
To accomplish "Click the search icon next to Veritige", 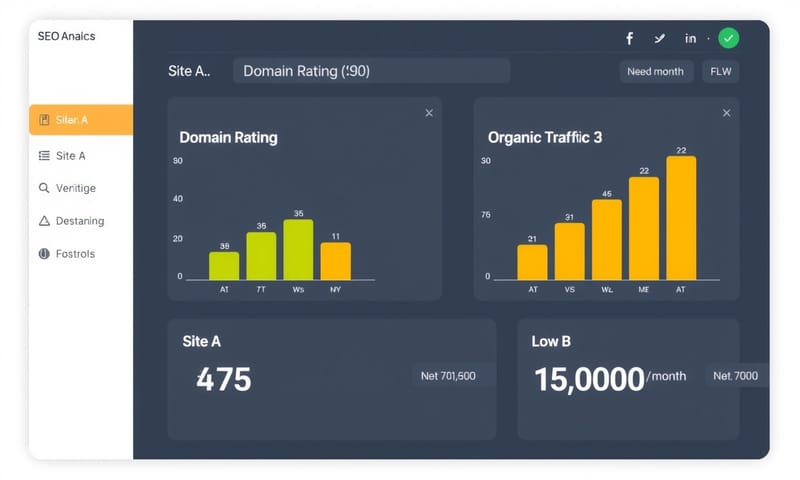I will [44, 188].
